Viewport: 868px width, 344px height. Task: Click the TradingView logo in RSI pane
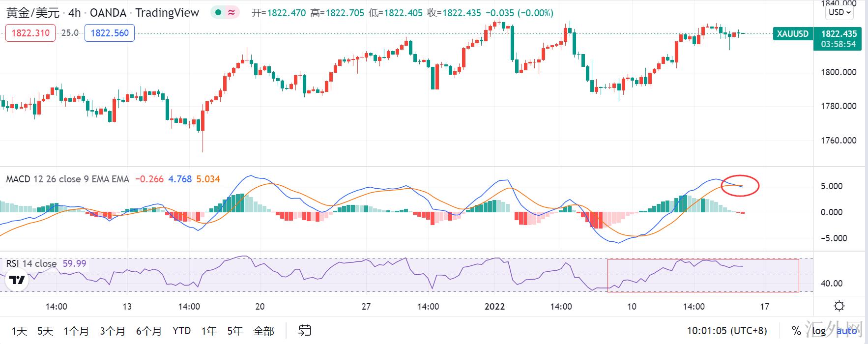tap(17, 281)
